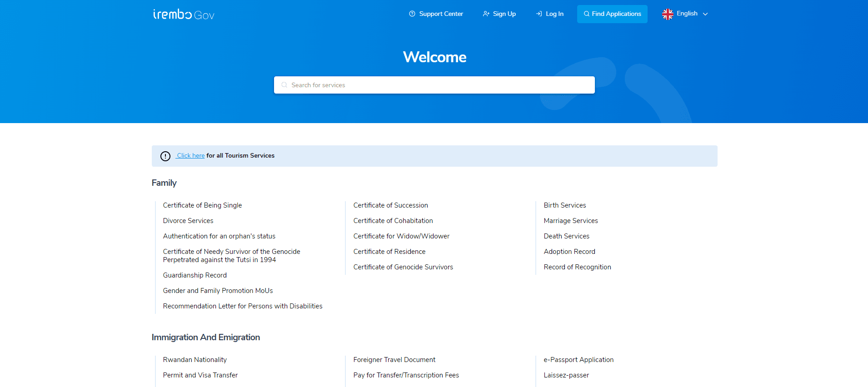This screenshot has width=868, height=387.
Task: Click the Family section heading
Action: tap(164, 183)
